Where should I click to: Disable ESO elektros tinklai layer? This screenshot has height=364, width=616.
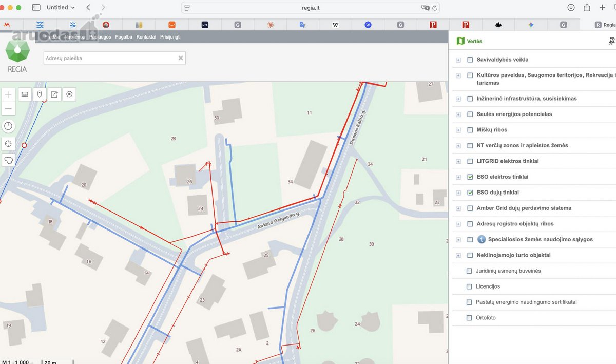coord(470,177)
